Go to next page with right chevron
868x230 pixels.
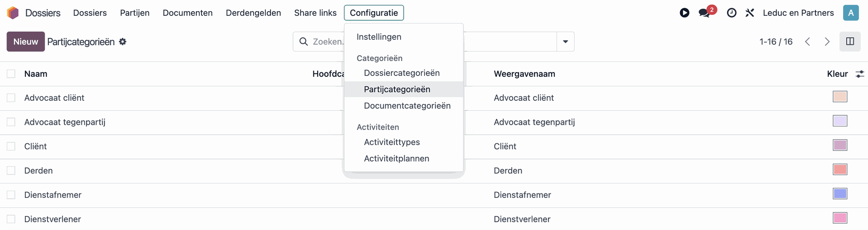827,42
